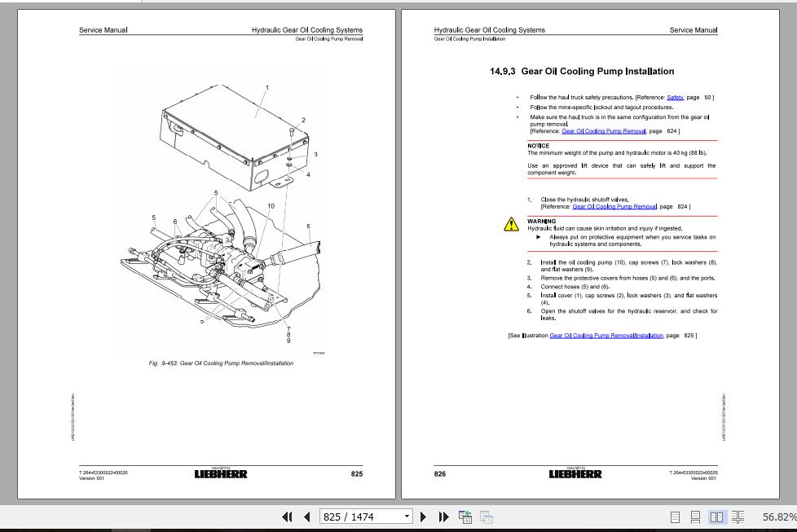This screenshot has height=532, width=797.
Task: Go to the previous page
Action: tap(306, 517)
